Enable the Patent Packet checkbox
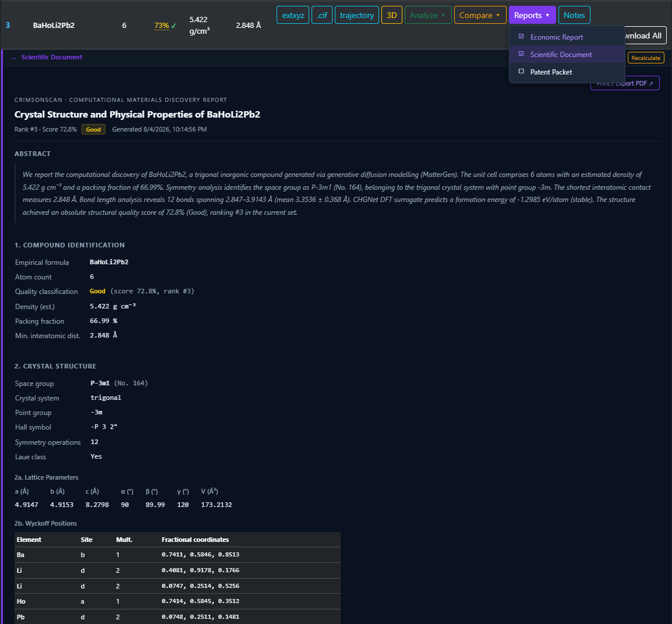 pos(521,72)
